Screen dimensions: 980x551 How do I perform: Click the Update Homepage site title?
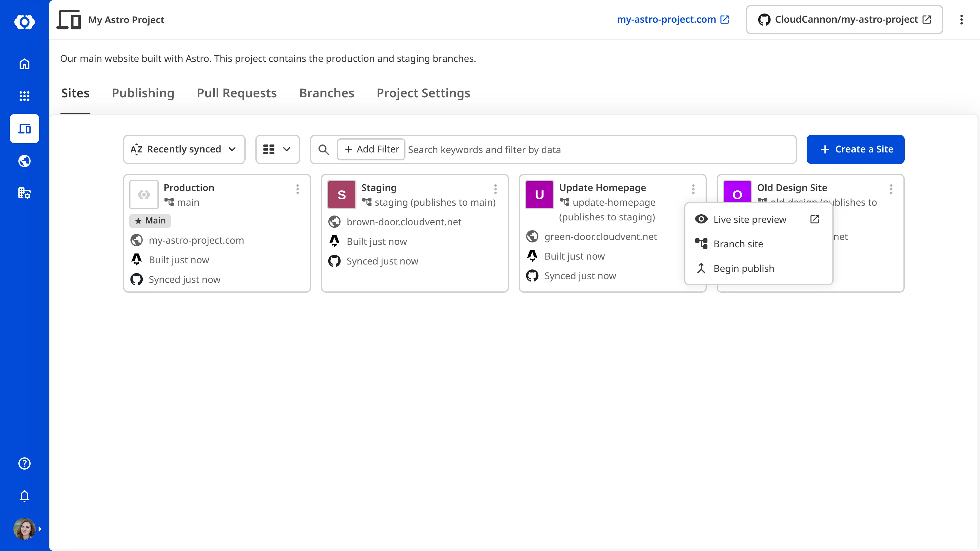603,187
